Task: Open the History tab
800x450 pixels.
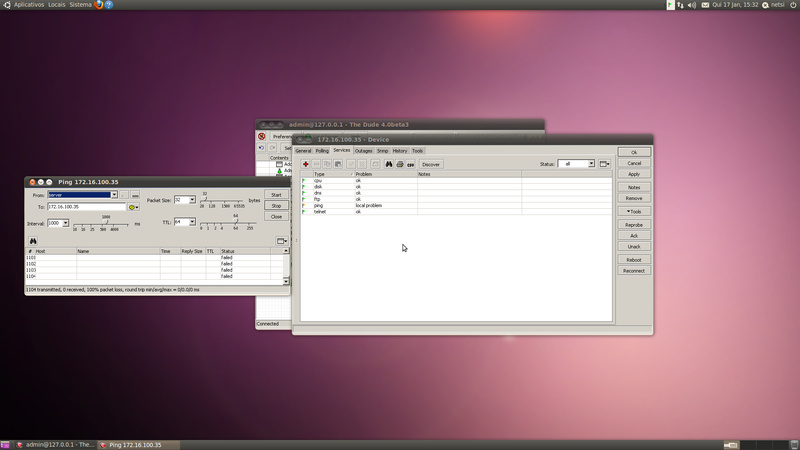Action: (400, 151)
